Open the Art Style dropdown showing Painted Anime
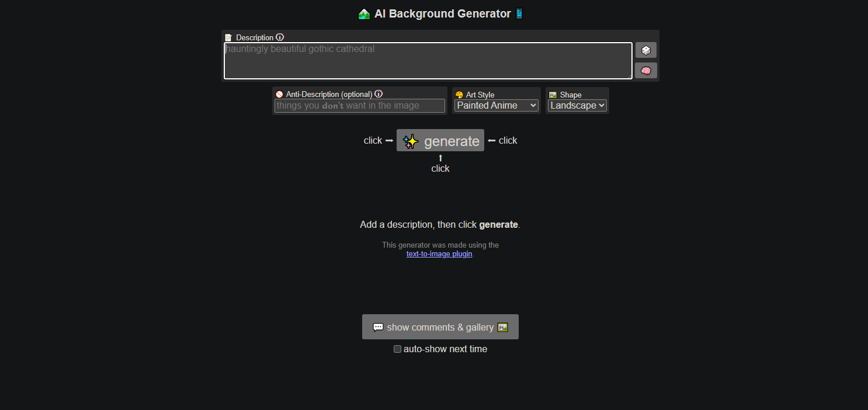The image size is (868, 410). pyautogui.click(x=495, y=105)
